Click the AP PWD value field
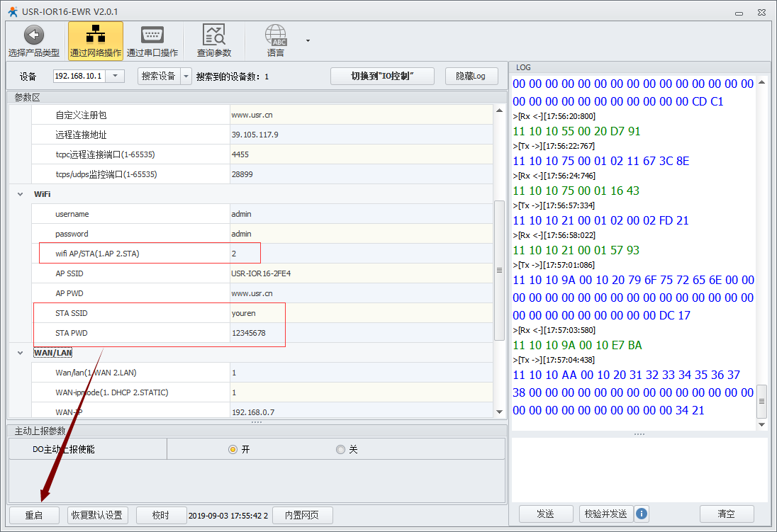The height and width of the screenshot is (532, 777). [362, 293]
